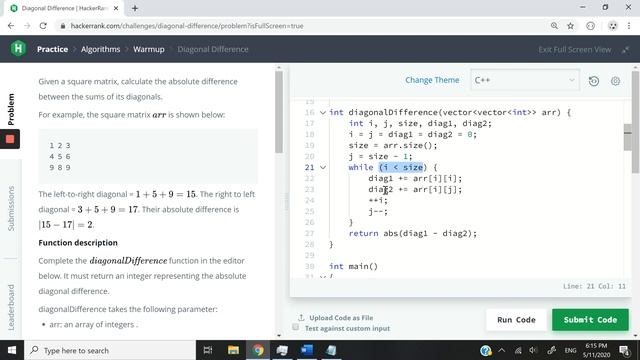Show hidden system tray icons
This screenshot has width=640, height=360.
(502, 350)
